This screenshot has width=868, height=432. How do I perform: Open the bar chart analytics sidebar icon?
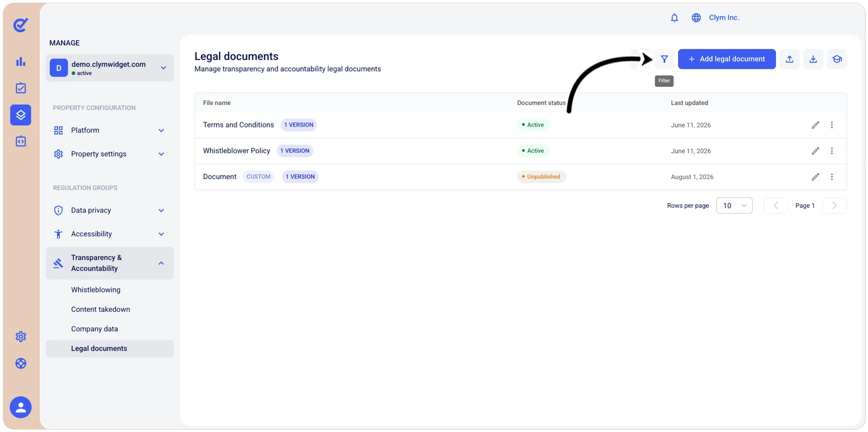tap(21, 62)
